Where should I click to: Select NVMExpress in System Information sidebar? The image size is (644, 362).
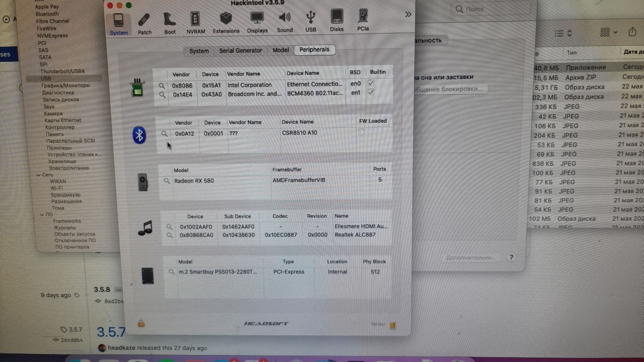point(52,36)
